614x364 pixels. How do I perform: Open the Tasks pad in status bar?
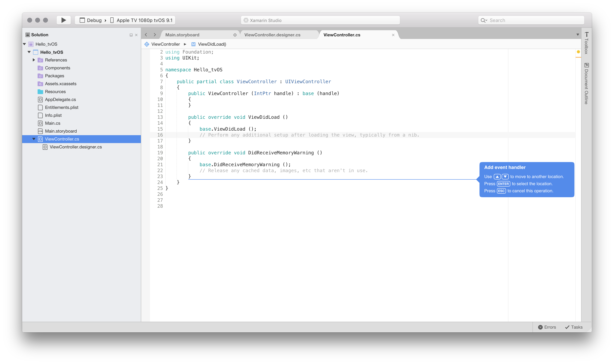(x=574, y=327)
